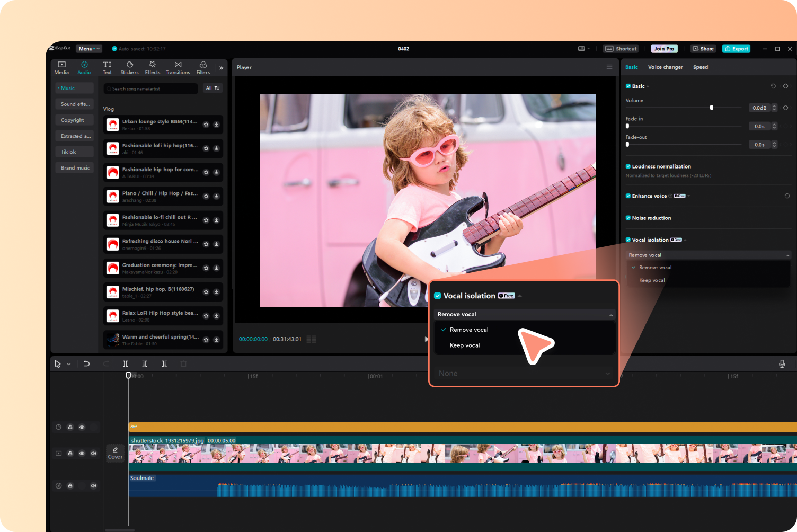Image resolution: width=797 pixels, height=532 pixels.
Task: Adjust the Fade-in value stepper arrows
Action: tap(774, 126)
